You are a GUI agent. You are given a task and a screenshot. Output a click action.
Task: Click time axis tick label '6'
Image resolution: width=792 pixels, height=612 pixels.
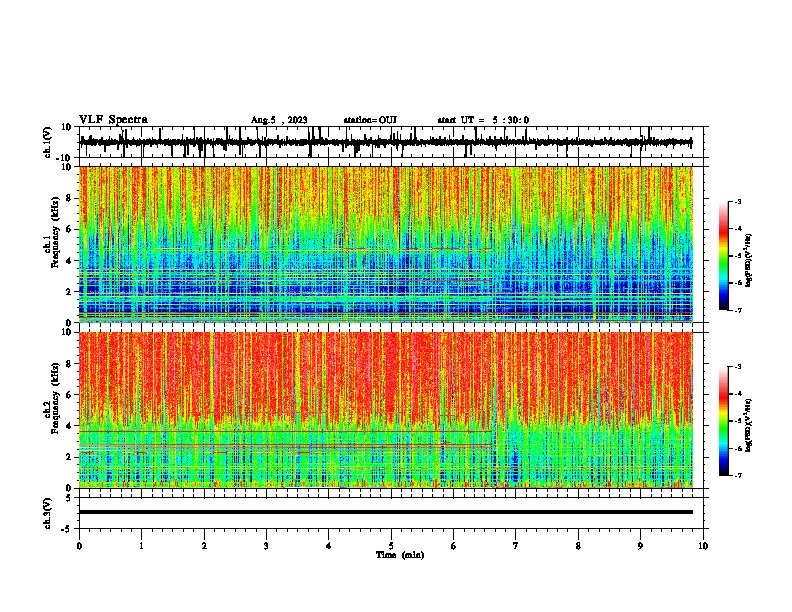pyautogui.click(x=454, y=545)
